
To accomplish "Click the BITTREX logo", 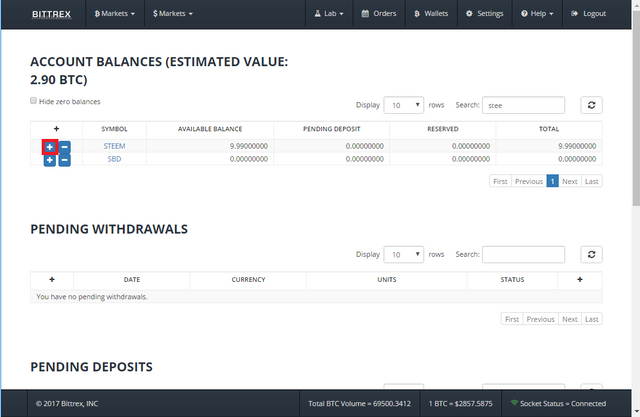I will point(51,14).
